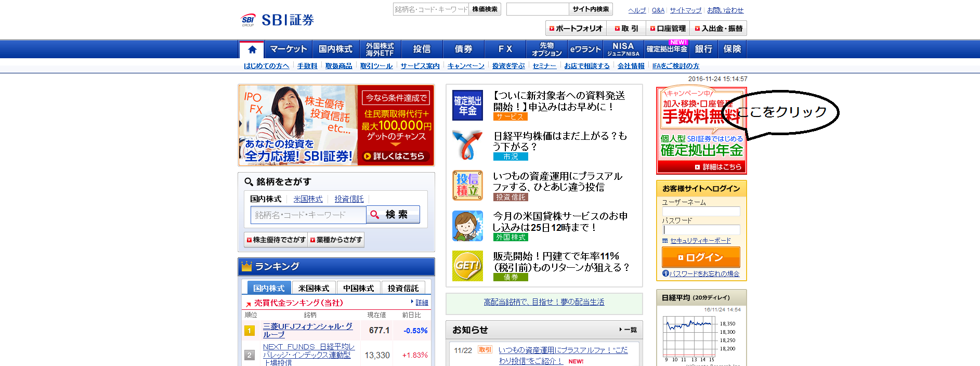Viewport: 980px width, 366px height.
Task: Open キャンペーン link in sub navigation
Action: click(466, 66)
